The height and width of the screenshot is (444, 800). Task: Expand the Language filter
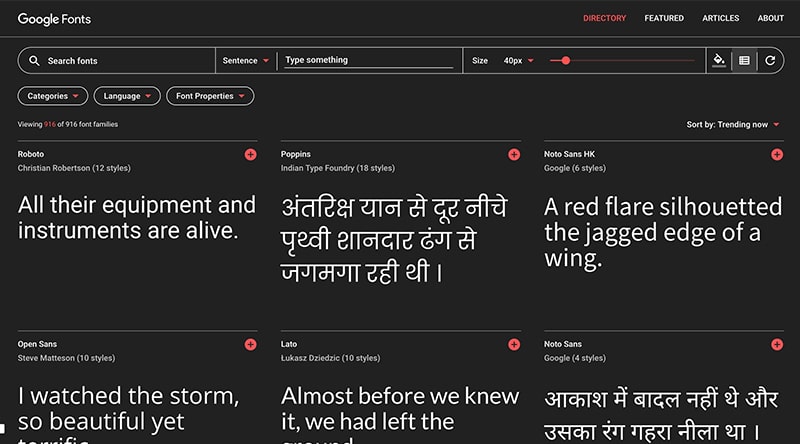[x=127, y=96]
